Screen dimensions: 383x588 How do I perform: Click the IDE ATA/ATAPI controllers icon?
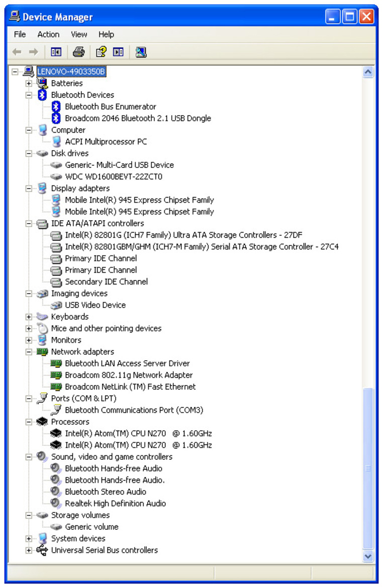coord(42,224)
